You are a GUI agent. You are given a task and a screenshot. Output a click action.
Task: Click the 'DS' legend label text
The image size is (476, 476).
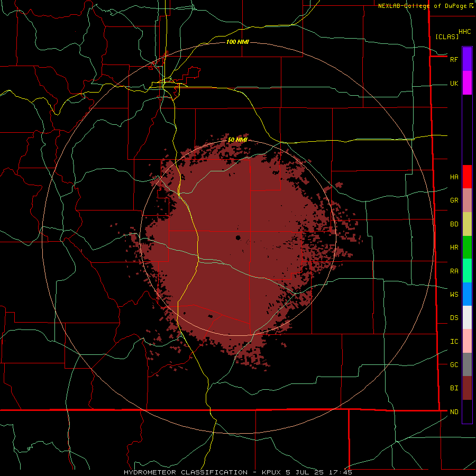click(454, 317)
